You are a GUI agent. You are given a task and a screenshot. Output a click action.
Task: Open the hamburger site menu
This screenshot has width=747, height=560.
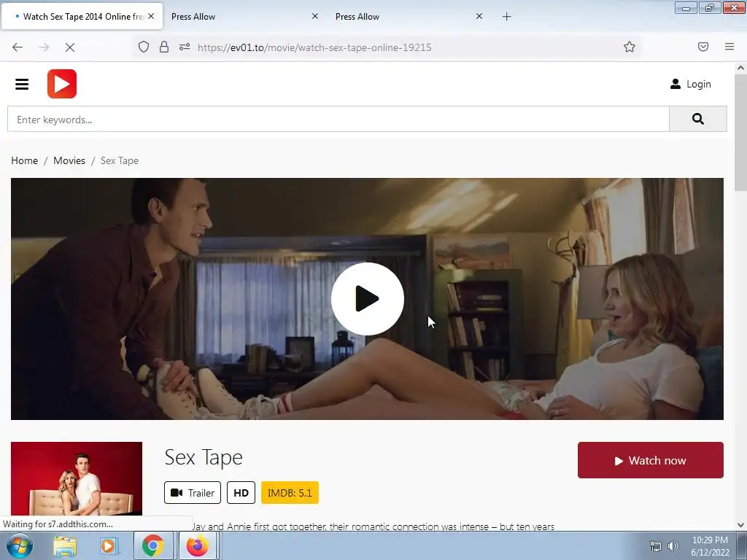tap(22, 85)
